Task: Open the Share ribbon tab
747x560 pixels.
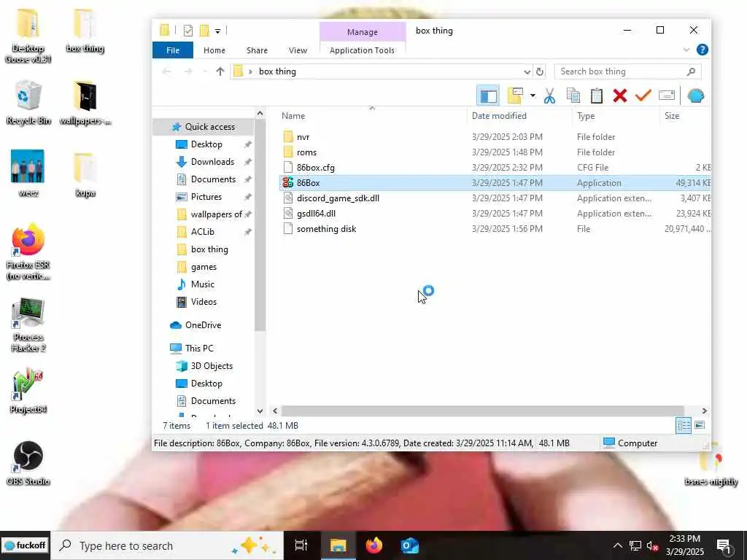Action: (x=257, y=50)
